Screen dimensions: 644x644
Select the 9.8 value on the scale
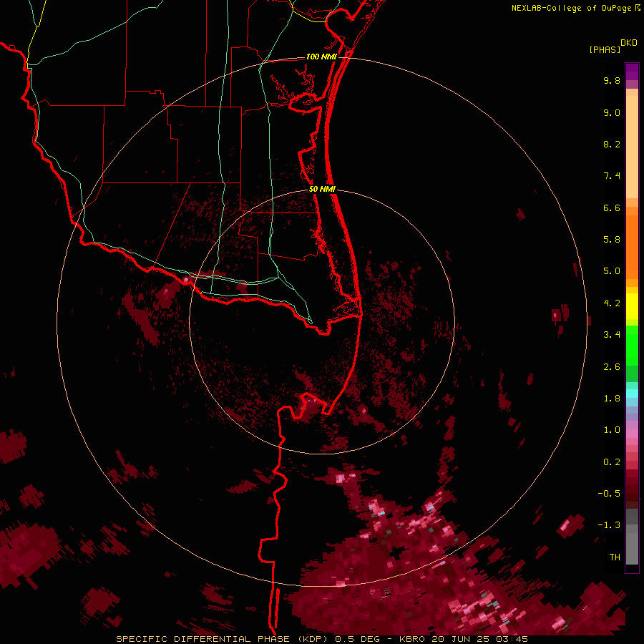pyautogui.click(x=612, y=80)
